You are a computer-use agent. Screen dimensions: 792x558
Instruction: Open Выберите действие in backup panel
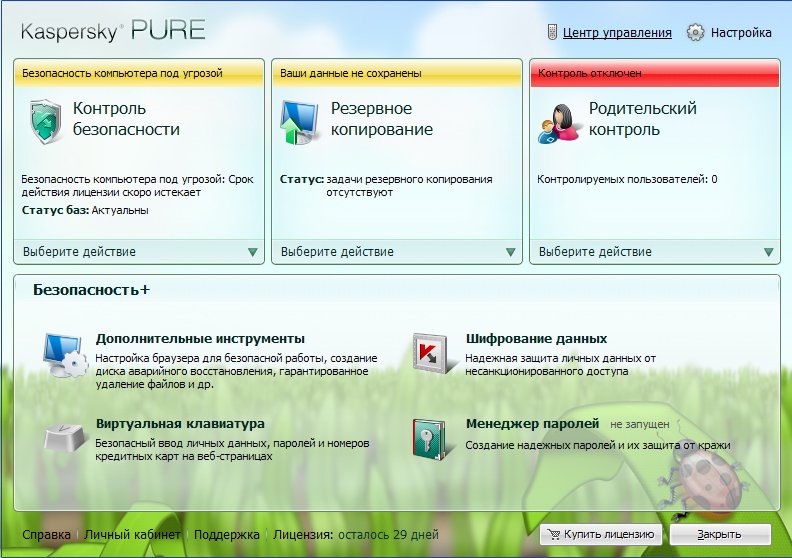pos(397,251)
